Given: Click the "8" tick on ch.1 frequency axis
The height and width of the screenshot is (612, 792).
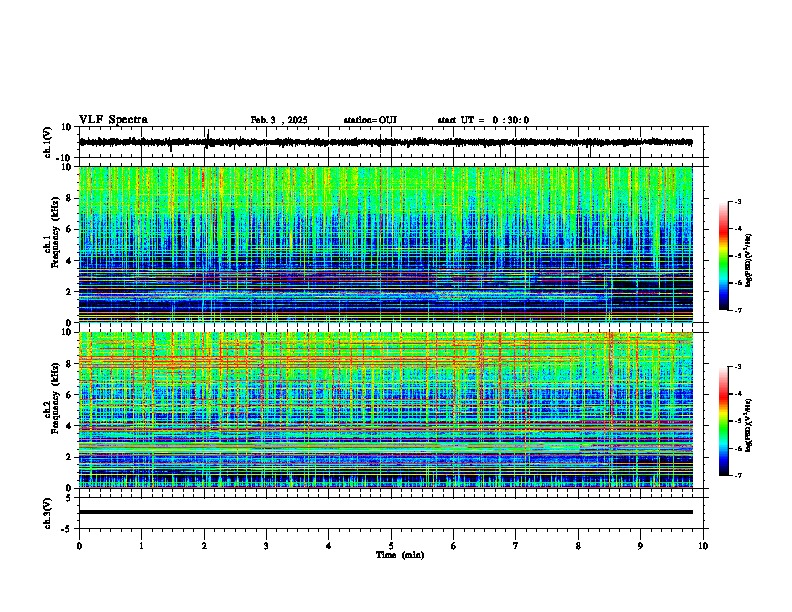Looking at the screenshot, I should point(69,198).
